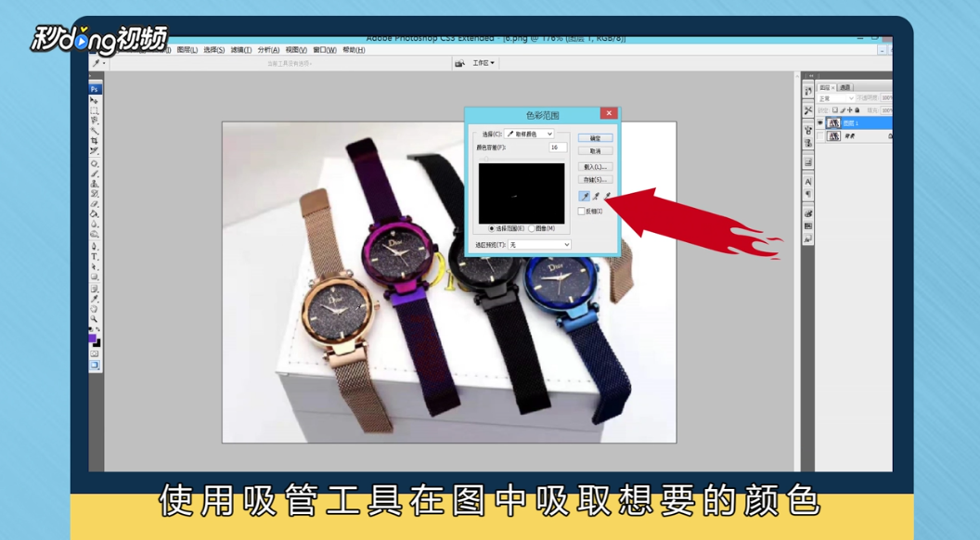
Task: Select the Lasso tool
Action: (x=95, y=120)
